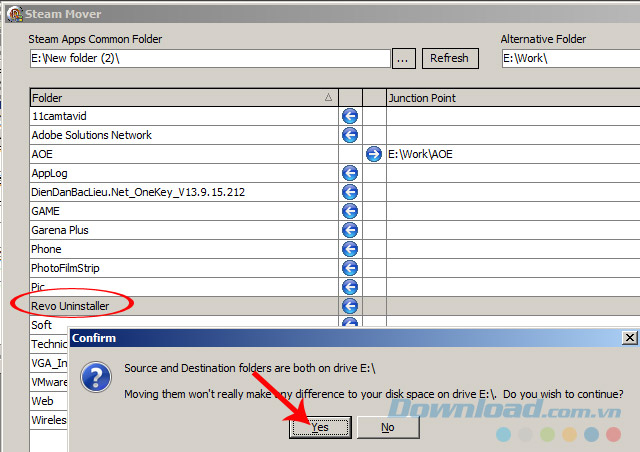This screenshot has width=640, height=452.
Task: Click right arrow icon for AOE row
Action: click(x=373, y=154)
